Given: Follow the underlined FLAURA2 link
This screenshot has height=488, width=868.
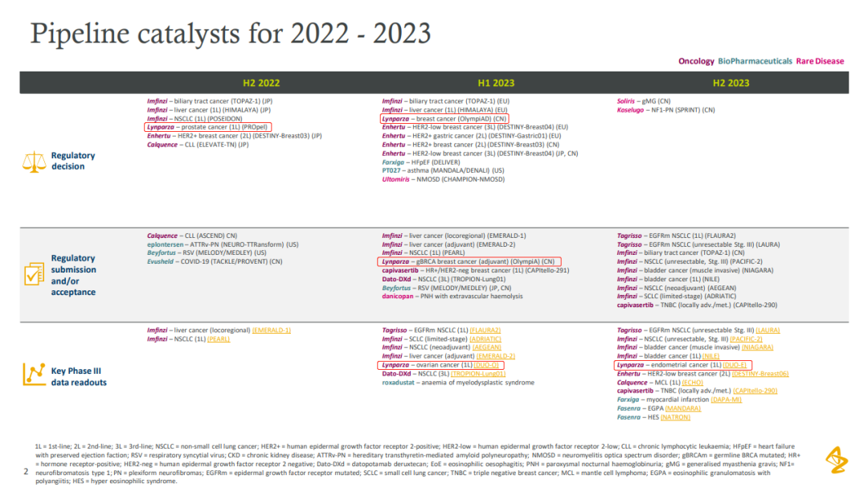Looking at the screenshot, I should (485, 330).
